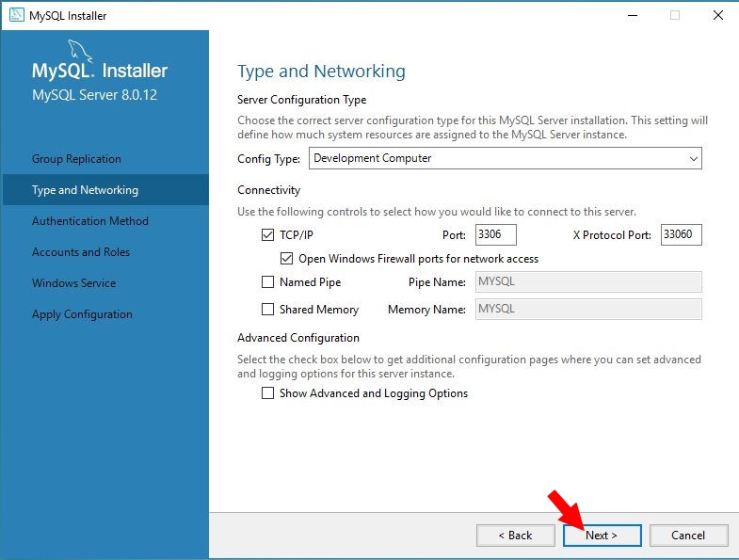Click the Pipe Name field
739x560 pixels.
588,282
